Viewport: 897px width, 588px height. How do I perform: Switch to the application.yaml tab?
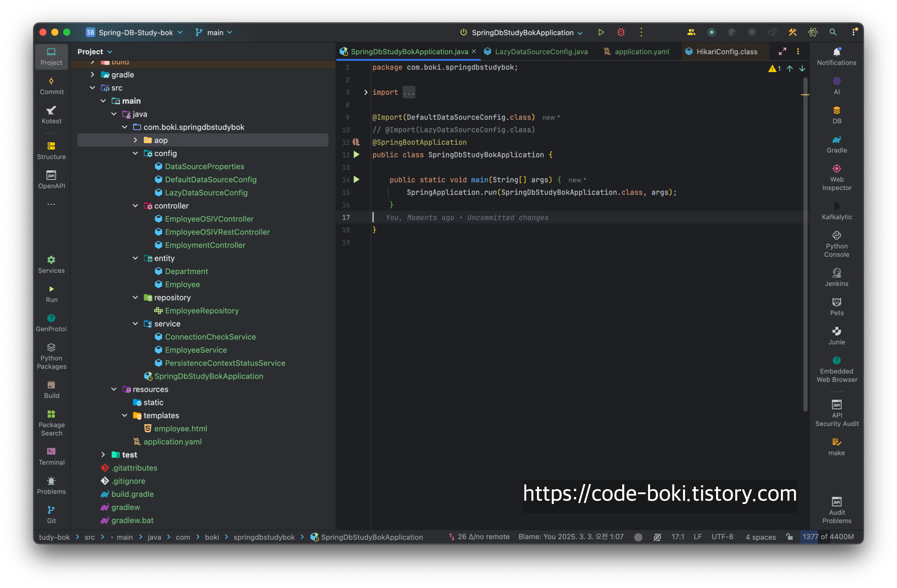[641, 52]
